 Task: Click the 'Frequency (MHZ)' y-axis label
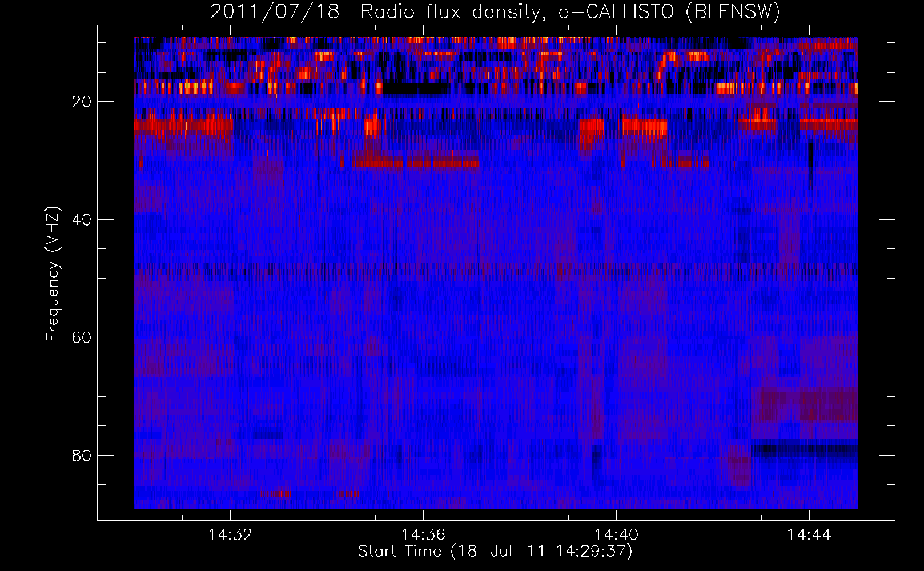pos(53,274)
